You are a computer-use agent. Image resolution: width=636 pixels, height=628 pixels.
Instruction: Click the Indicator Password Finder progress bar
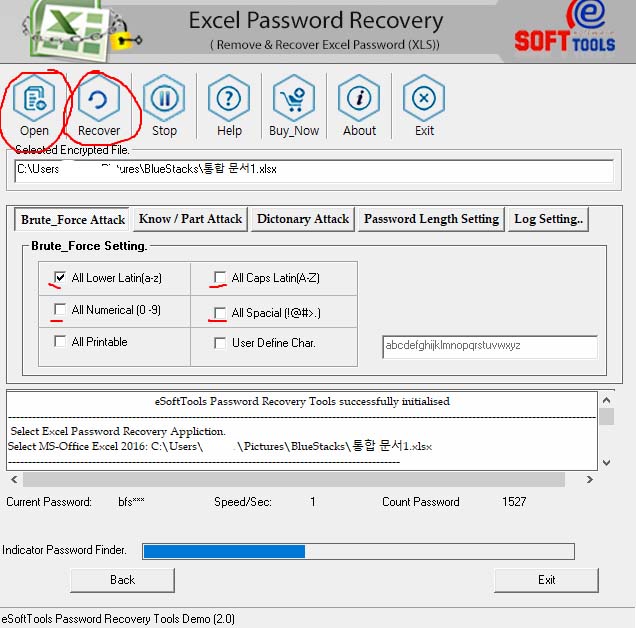(359, 551)
